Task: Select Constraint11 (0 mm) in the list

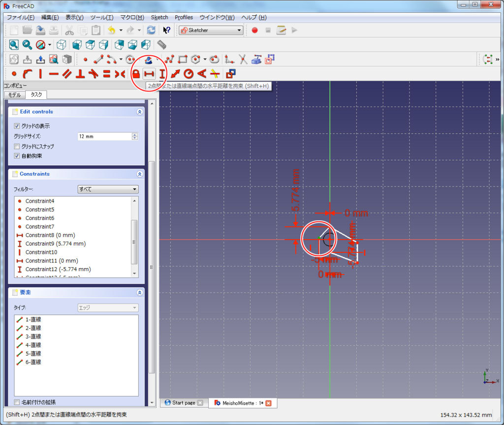Action: tap(51, 261)
